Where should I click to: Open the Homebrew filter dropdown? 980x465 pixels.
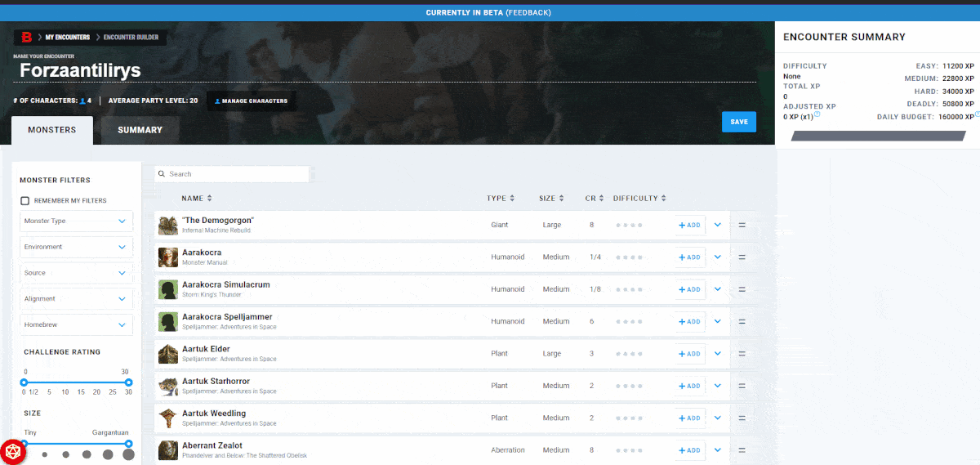point(76,324)
